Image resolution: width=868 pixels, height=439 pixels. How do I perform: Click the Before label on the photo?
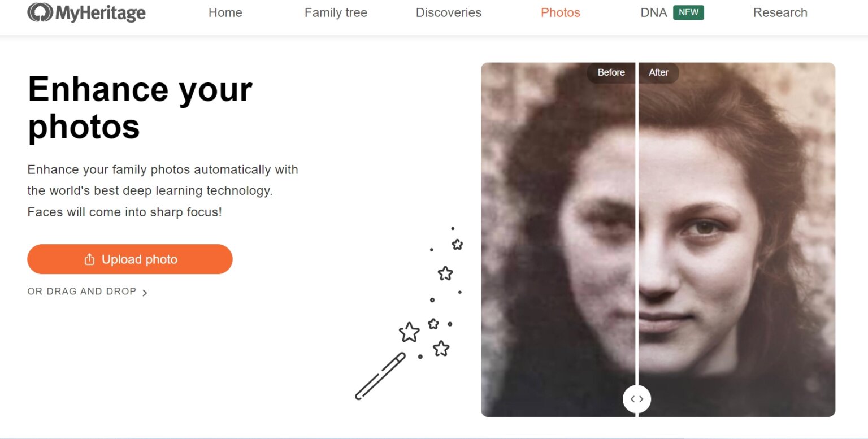610,72
